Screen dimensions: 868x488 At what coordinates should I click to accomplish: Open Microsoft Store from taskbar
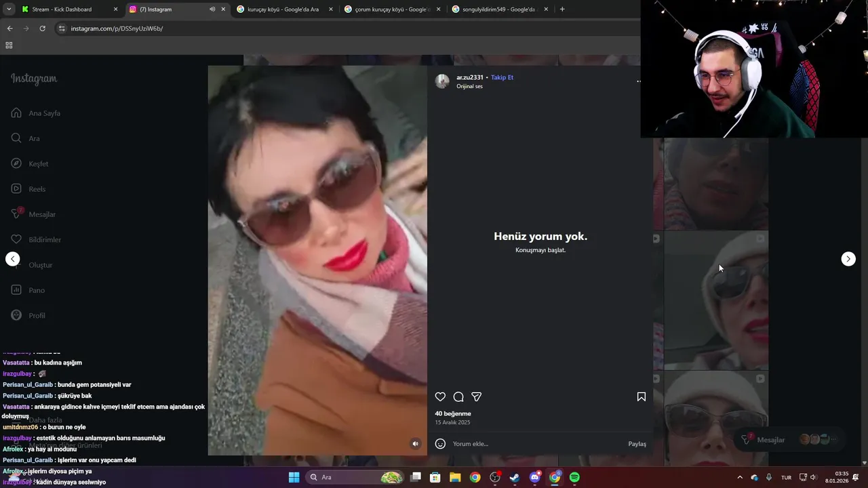coord(435,477)
